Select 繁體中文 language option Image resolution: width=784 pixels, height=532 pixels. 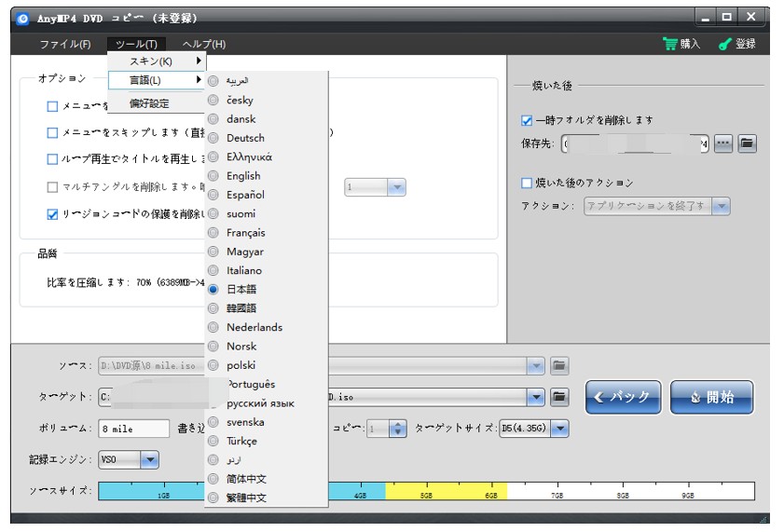click(266, 498)
